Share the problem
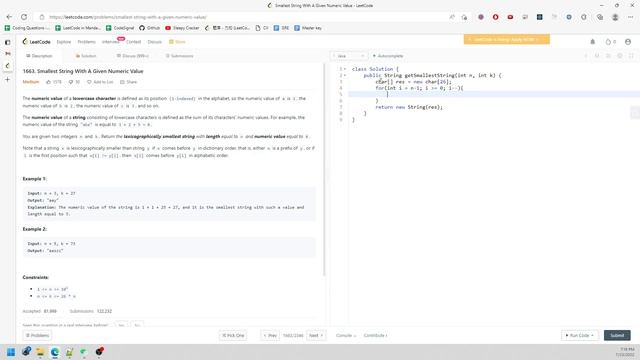Screen dimensions: 640x360 (x=129, y=82)
